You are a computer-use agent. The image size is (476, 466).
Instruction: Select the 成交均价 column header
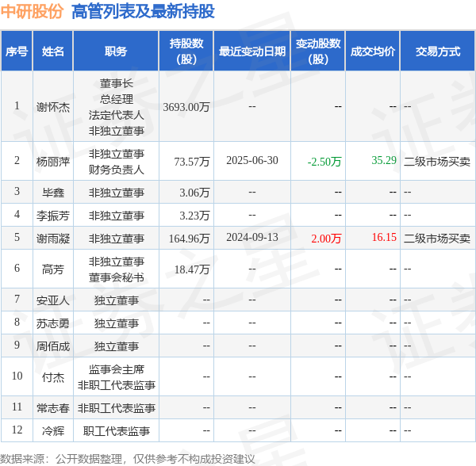[373, 52]
